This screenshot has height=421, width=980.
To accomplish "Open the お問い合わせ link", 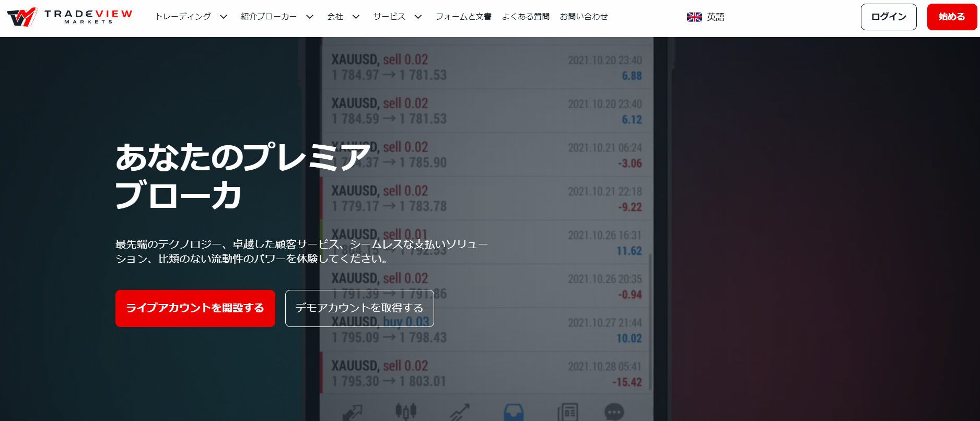I will tap(584, 17).
